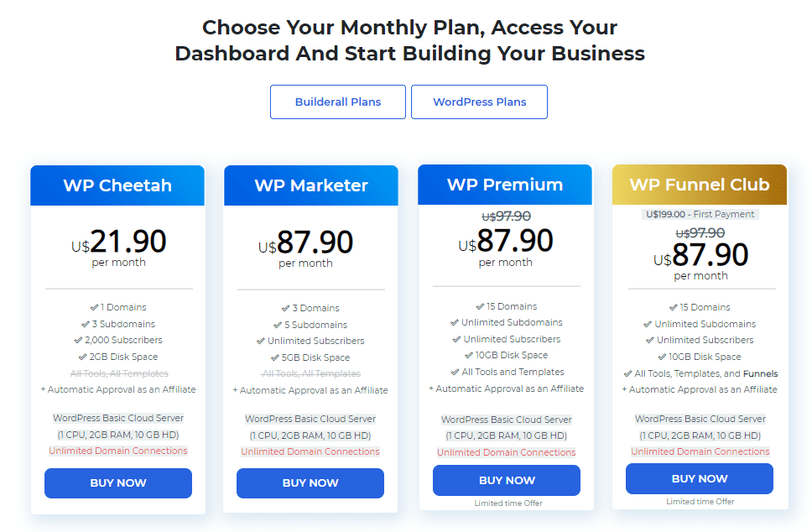Click checkmark next to Templates, and Funnels
This screenshot has height=532, width=812.
(x=627, y=373)
